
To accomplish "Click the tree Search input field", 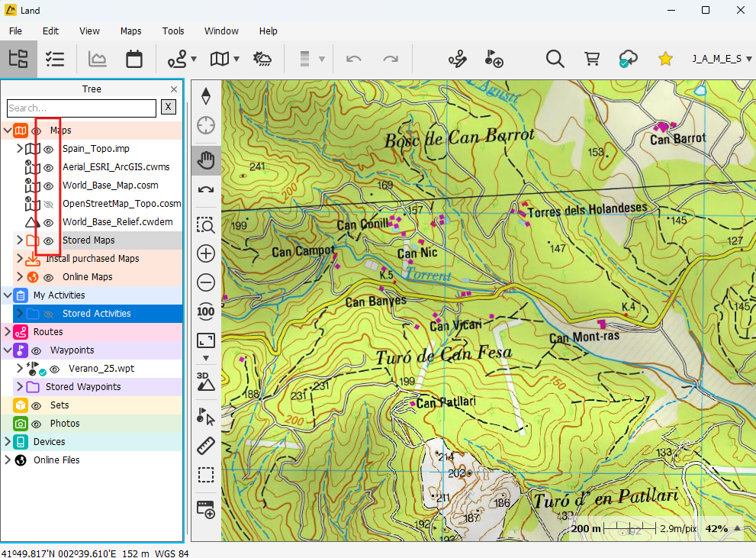I will (80, 108).
